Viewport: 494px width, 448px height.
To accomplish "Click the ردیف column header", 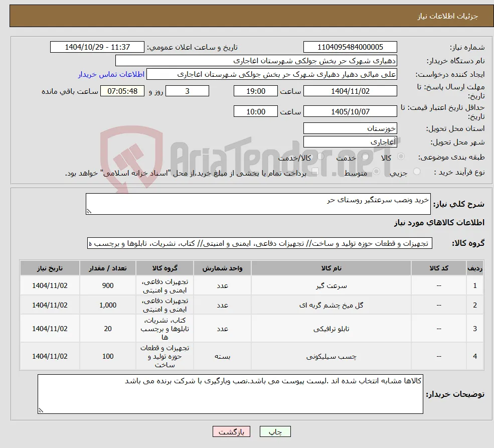I will click(x=475, y=268).
